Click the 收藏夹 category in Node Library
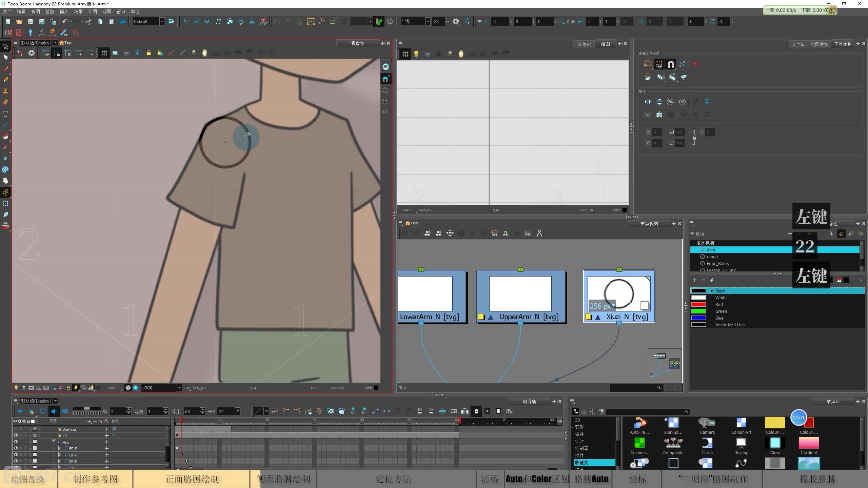 [595, 463]
